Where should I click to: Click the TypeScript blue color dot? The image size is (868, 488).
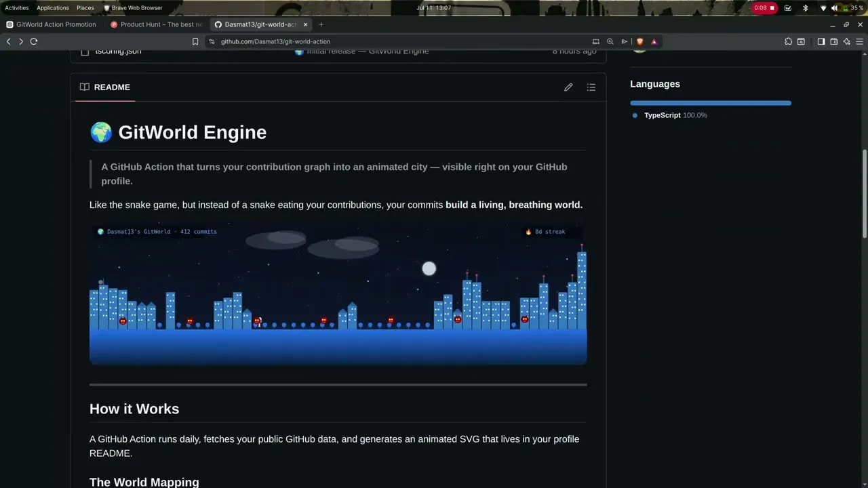[635, 116]
